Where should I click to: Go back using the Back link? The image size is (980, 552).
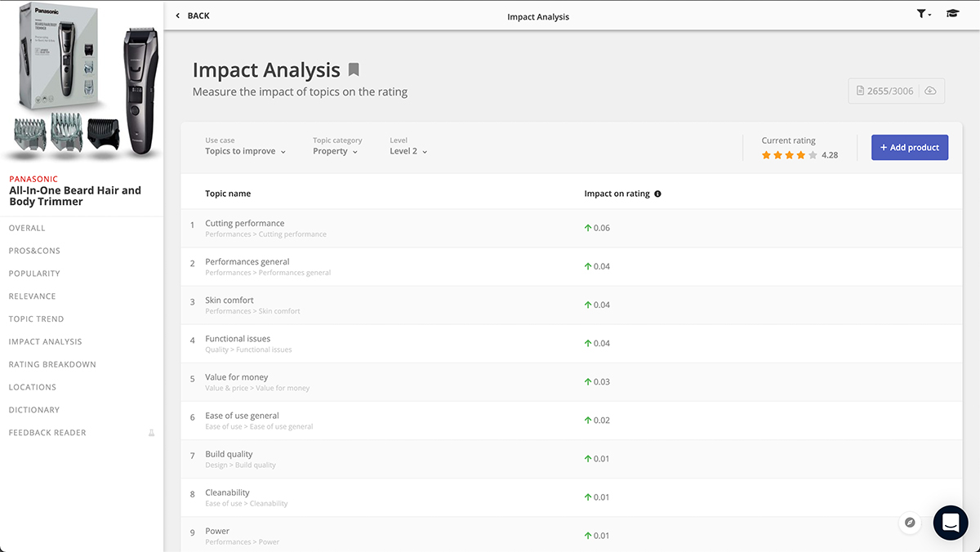193,16
